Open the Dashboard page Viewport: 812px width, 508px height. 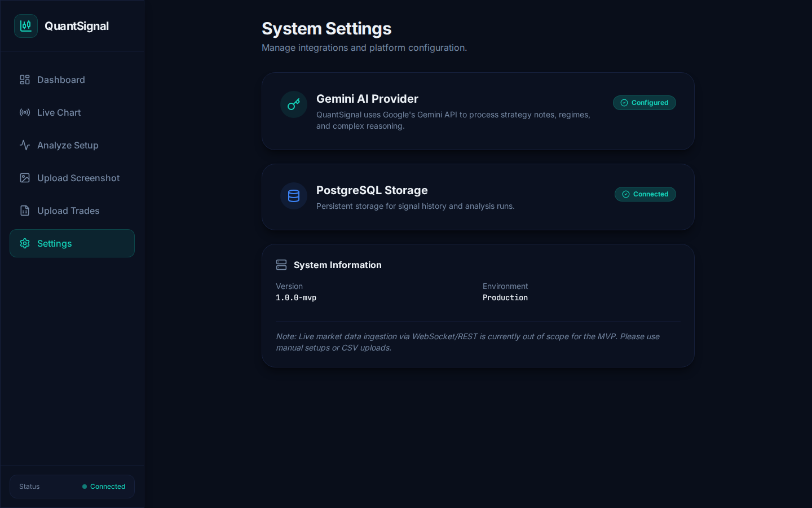coord(61,80)
